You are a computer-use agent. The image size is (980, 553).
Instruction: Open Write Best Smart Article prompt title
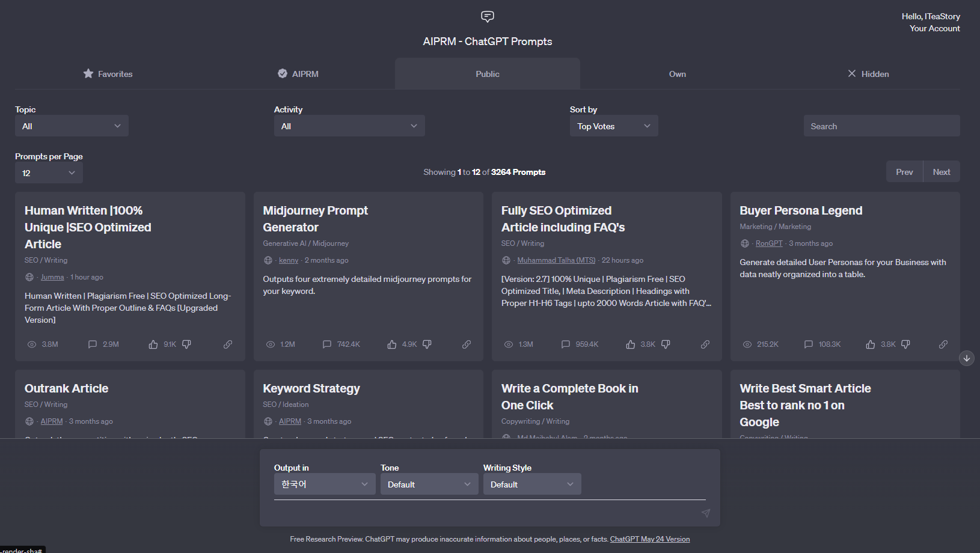point(805,405)
